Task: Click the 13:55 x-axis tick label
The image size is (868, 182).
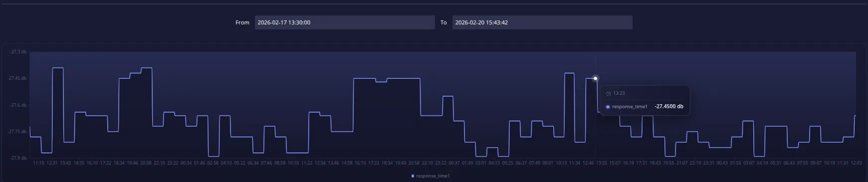Action: click(x=602, y=163)
